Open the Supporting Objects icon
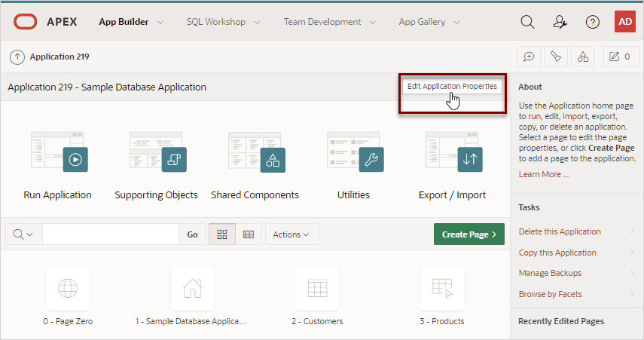 tap(157, 152)
